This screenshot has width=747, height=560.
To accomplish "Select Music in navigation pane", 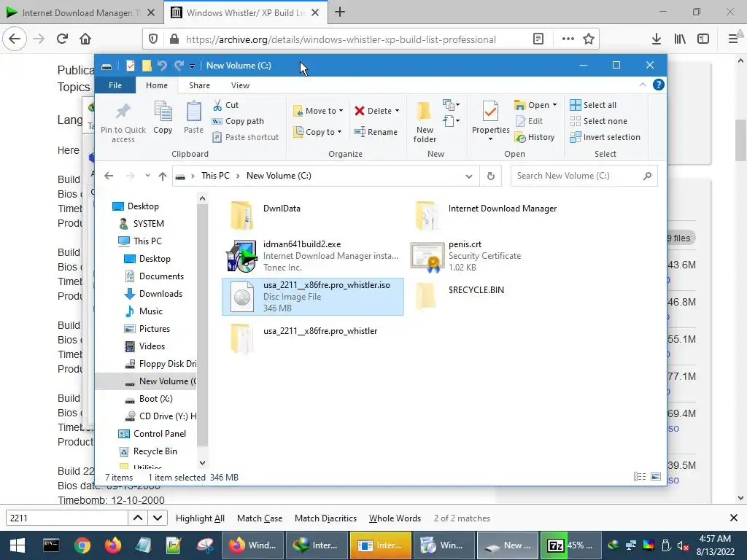I will [150, 311].
